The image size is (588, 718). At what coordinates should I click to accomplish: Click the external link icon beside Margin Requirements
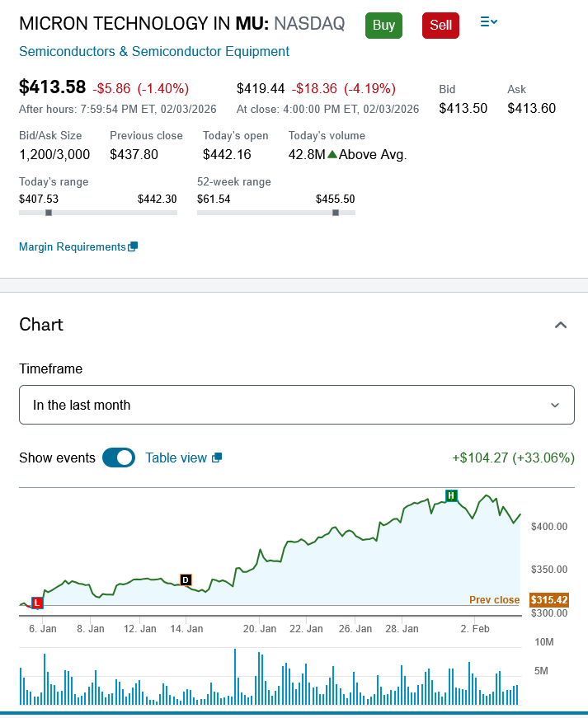click(133, 246)
